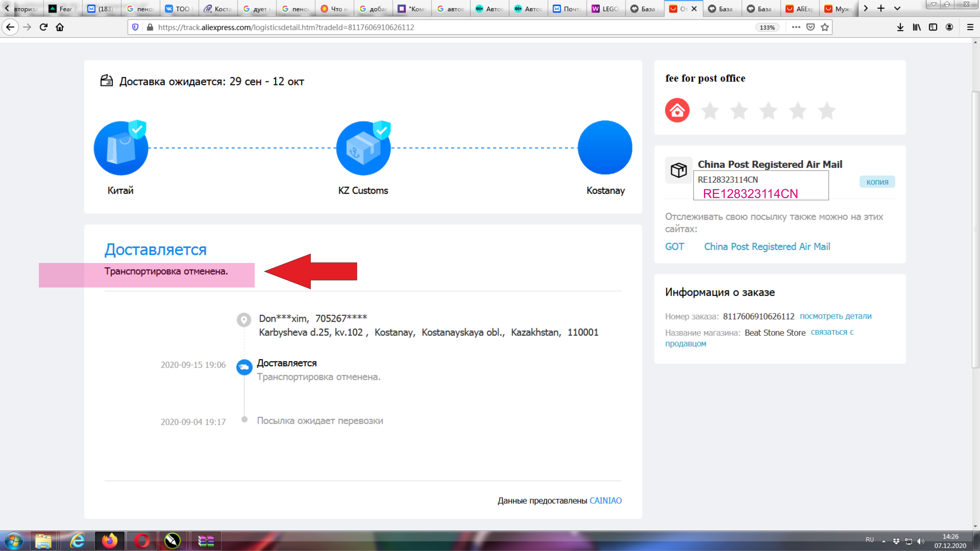Click the tracking protection shield icon
This screenshot has width=980, height=551.
(x=135, y=27)
